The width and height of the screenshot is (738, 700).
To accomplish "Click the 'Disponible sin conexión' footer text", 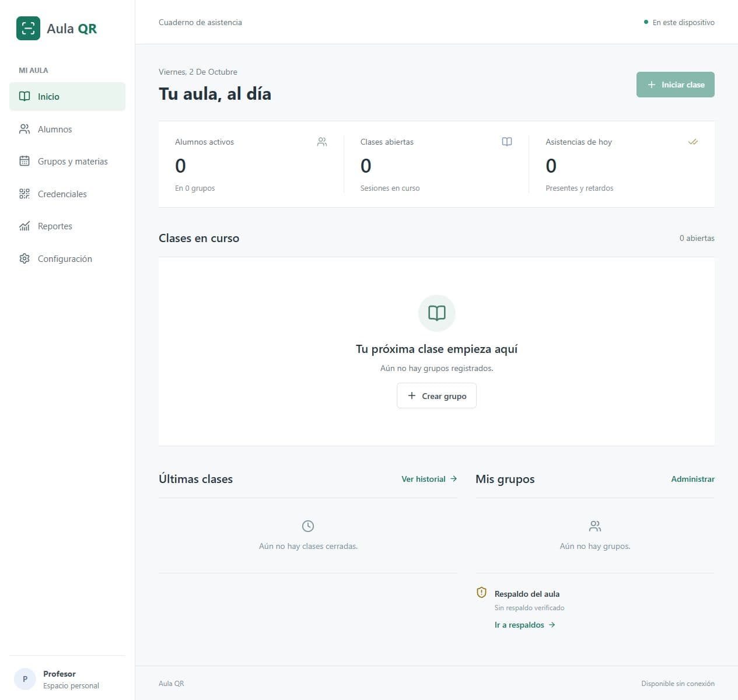I will click(x=677, y=684).
